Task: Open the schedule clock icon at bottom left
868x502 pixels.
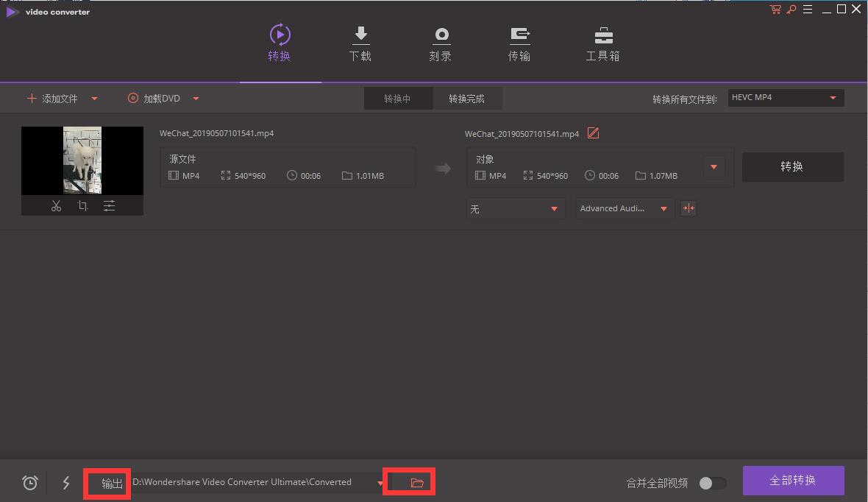Action: [29, 482]
